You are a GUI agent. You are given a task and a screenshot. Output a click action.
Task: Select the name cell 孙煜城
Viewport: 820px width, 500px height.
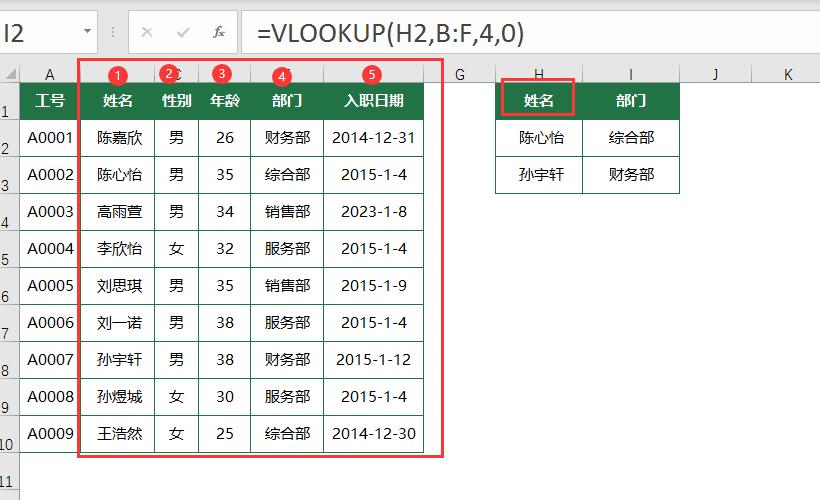coord(118,397)
